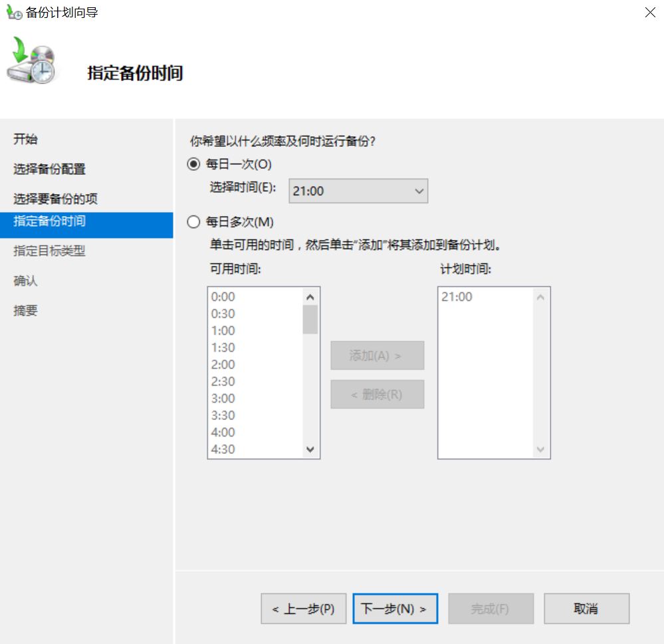Click the 完成(F) button
This screenshot has height=644, width=664.
tap(491, 608)
